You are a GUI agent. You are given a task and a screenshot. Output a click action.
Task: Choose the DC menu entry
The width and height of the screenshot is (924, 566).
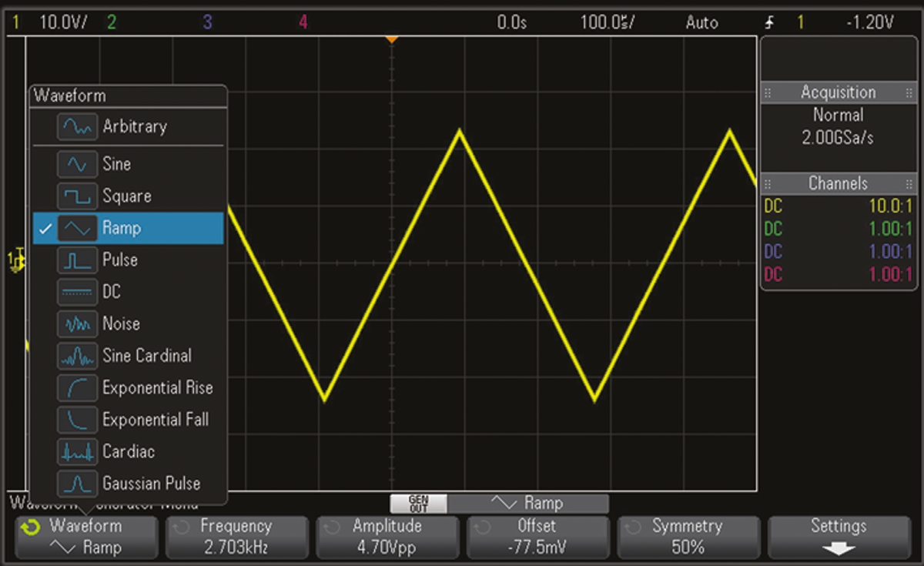(112, 292)
